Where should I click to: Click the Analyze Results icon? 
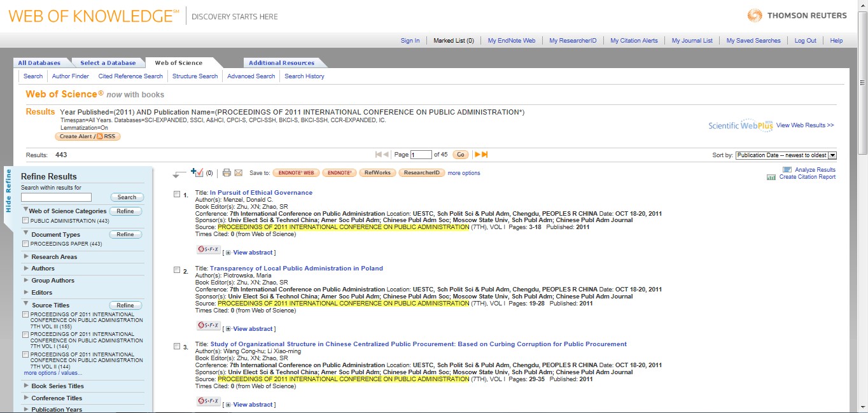pos(787,170)
